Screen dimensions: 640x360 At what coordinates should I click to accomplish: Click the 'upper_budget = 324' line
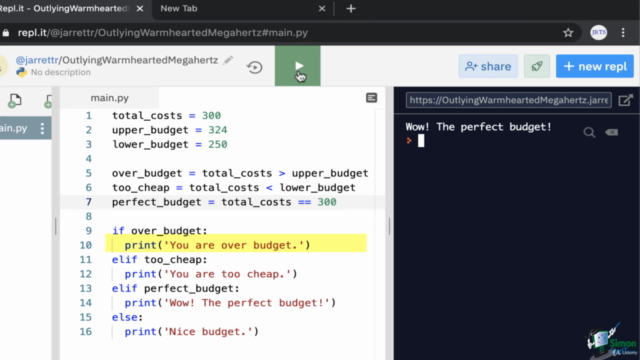pyautogui.click(x=169, y=130)
